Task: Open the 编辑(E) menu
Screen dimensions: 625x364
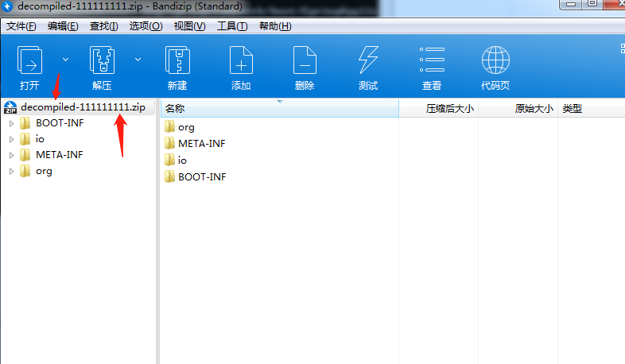Action: pos(63,26)
